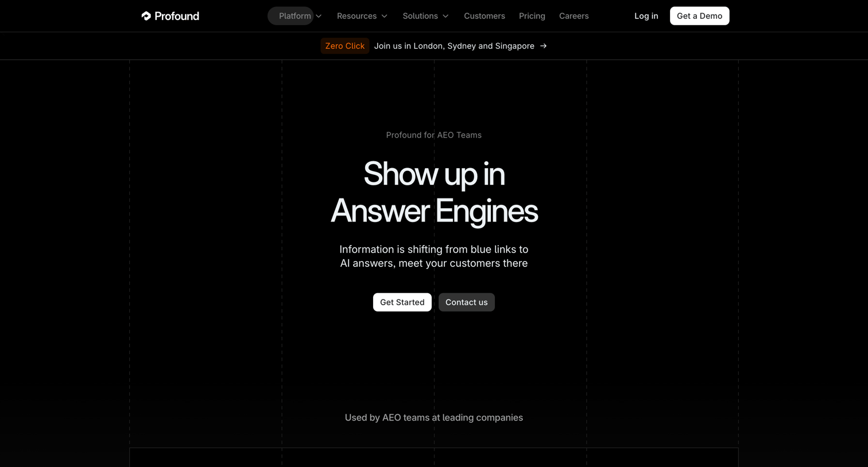Click the 'Show up in Answer Engines' headline
This screenshot has width=868, height=467.
pos(434,192)
